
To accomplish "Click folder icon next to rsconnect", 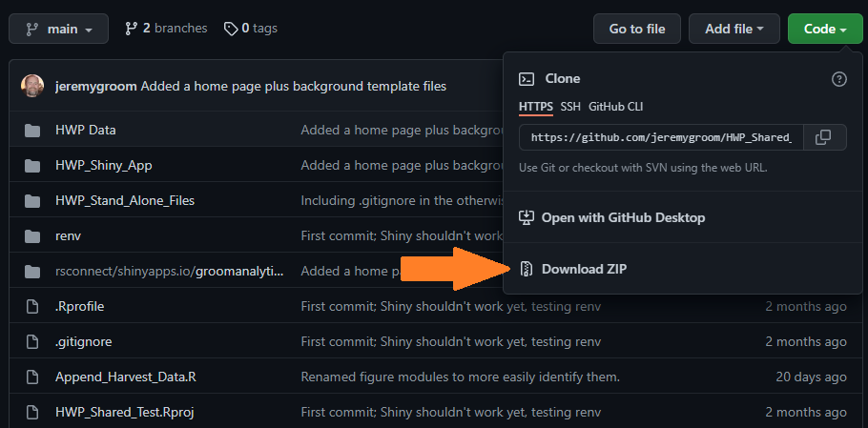I will tap(32, 272).
